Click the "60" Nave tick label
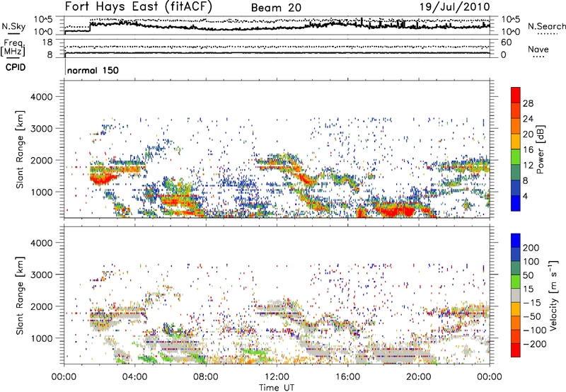The image size is (566, 392). pos(506,42)
